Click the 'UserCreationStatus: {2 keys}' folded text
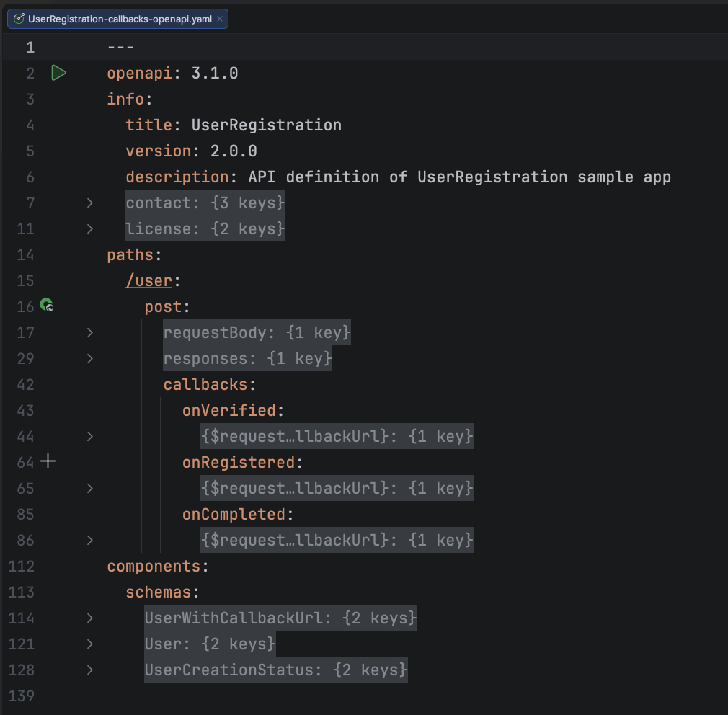Image resolution: width=728 pixels, height=715 pixels. tap(275, 670)
